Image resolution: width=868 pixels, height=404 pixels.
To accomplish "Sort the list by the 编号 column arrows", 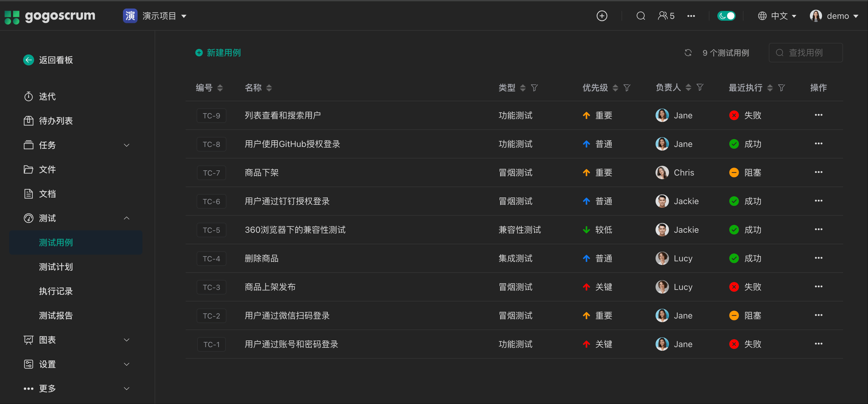I will click(220, 88).
